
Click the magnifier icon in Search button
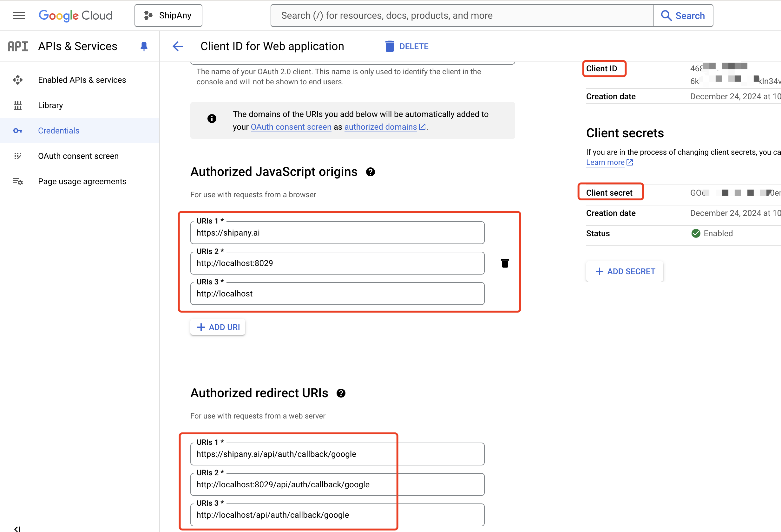click(666, 16)
